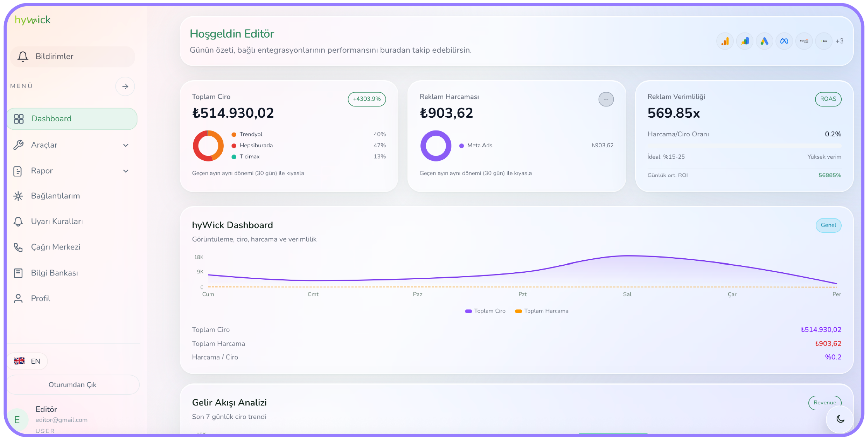Collapse the sidebar using the MENÜ arrow
The image size is (868, 440).
[x=125, y=86]
